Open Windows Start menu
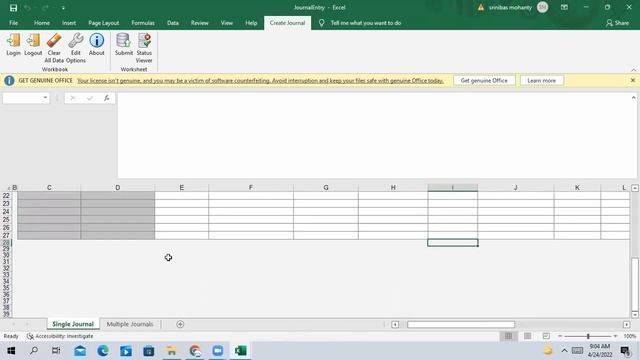Image resolution: width=640 pixels, height=360 pixels. (11, 351)
